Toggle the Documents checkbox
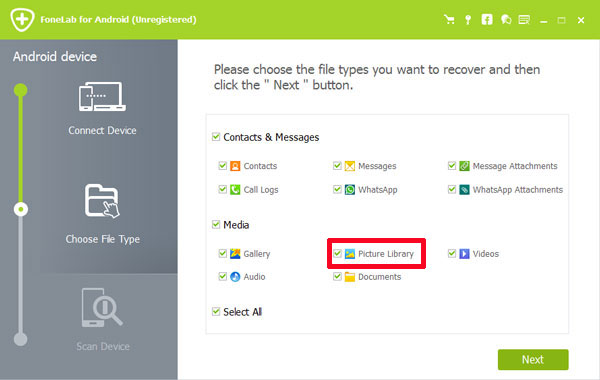Screen dimensions: 600x380 click(x=337, y=276)
